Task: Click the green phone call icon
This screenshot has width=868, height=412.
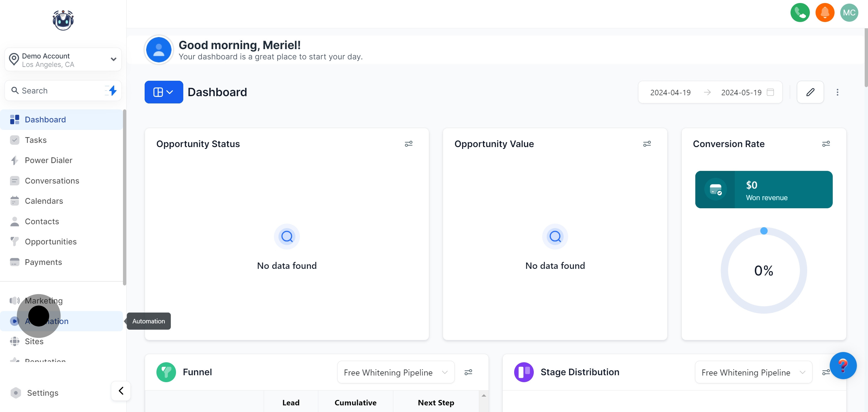Action: point(800,13)
